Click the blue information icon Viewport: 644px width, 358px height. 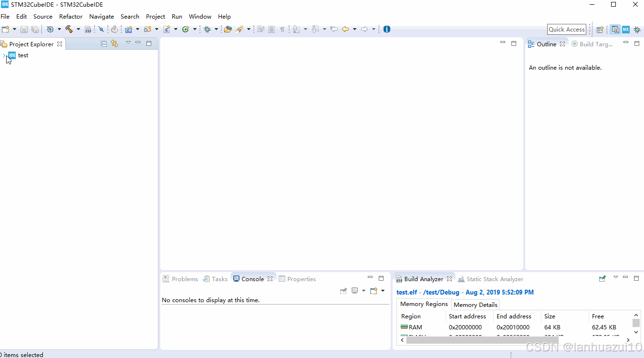[x=387, y=29]
